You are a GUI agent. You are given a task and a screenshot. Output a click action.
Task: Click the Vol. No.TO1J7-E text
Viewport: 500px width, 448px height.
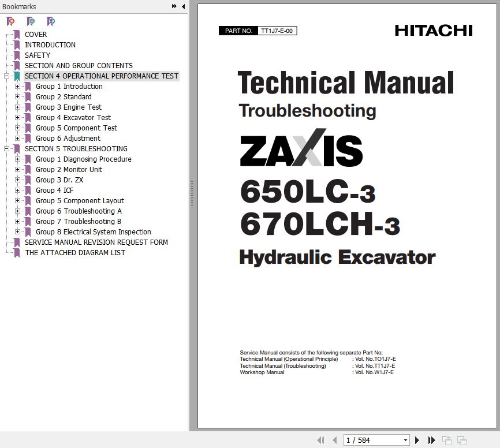[376, 359]
